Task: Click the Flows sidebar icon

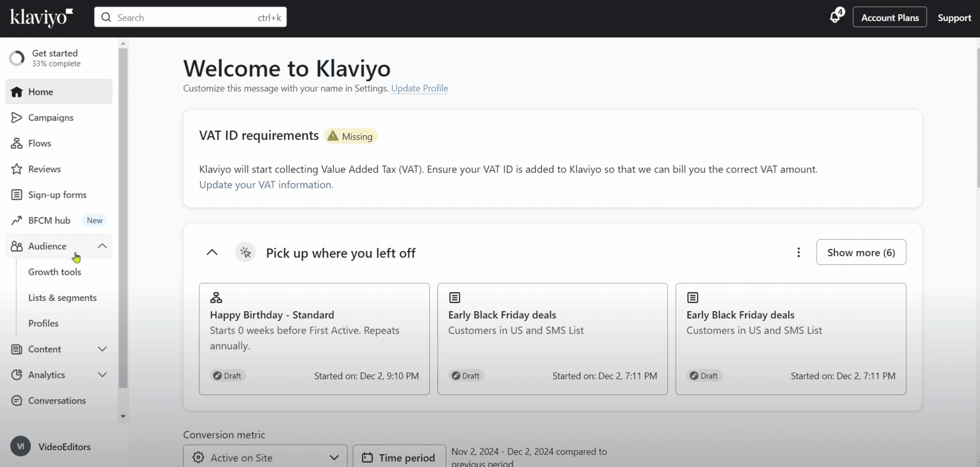Action: click(16, 143)
